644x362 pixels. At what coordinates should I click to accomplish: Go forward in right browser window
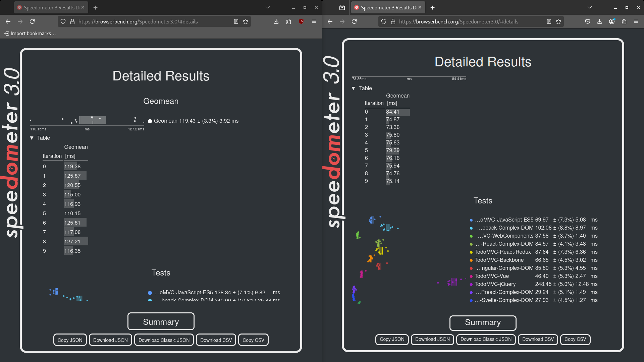pyautogui.click(x=342, y=21)
